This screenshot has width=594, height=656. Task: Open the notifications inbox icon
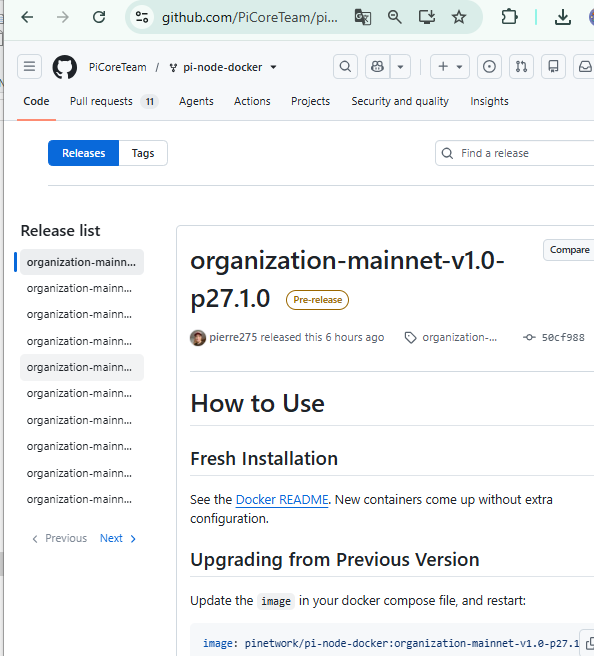[x=584, y=67]
